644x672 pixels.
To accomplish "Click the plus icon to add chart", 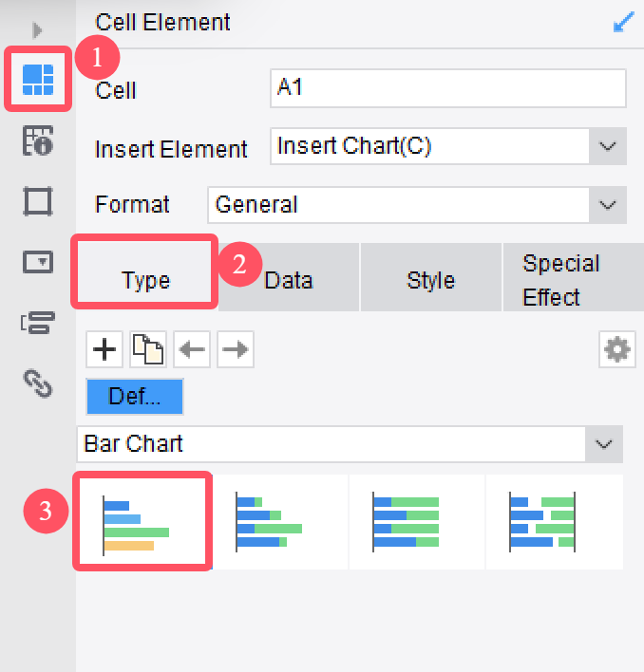I will pos(104,350).
